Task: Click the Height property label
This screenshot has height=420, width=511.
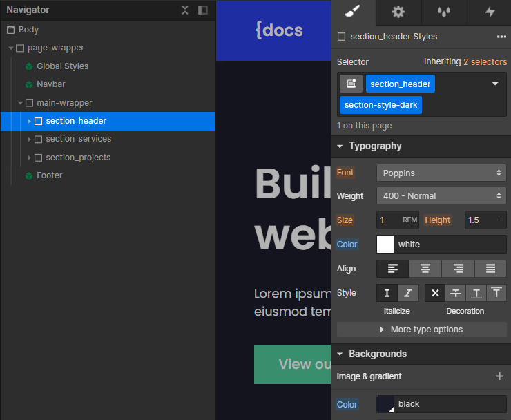Action: coord(437,220)
